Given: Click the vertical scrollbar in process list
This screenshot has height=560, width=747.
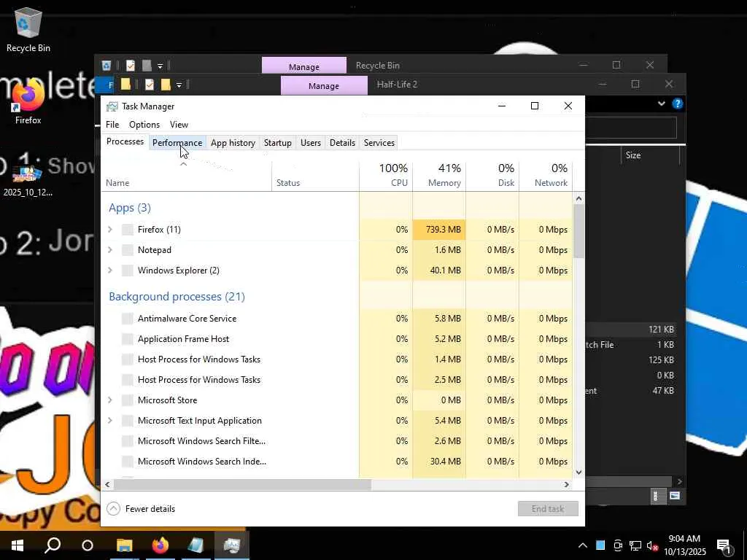Looking at the screenshot, I should coord(578,231).
